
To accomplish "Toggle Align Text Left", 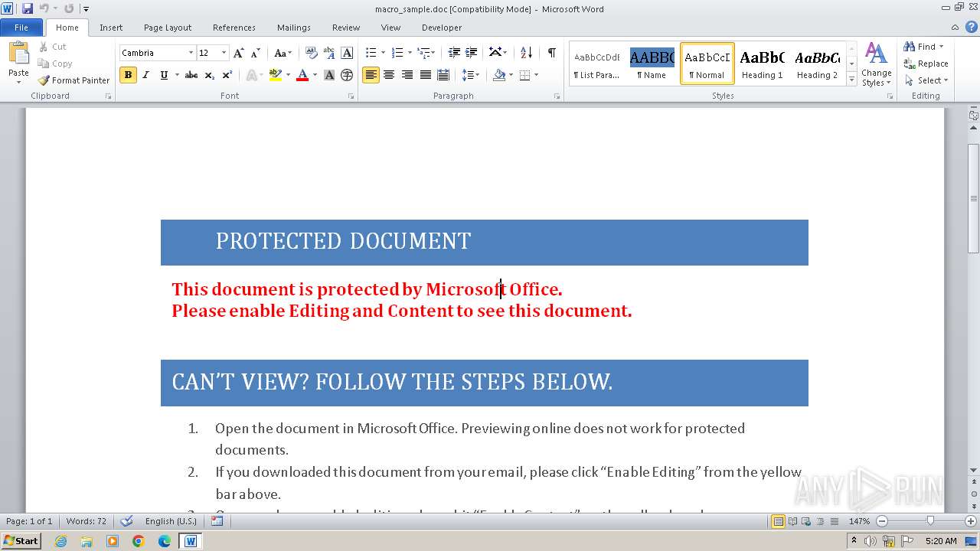I will point(371,75).
